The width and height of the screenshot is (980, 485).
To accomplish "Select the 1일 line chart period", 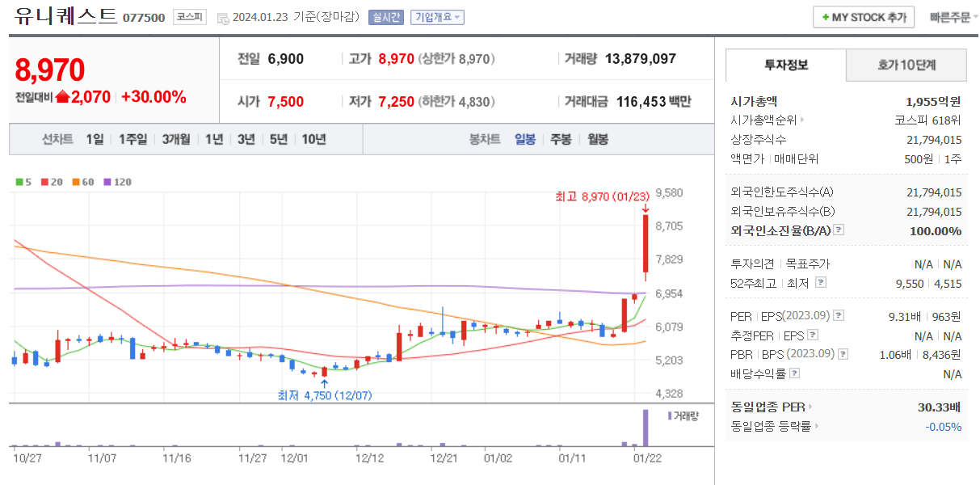I will pos(95,139).
